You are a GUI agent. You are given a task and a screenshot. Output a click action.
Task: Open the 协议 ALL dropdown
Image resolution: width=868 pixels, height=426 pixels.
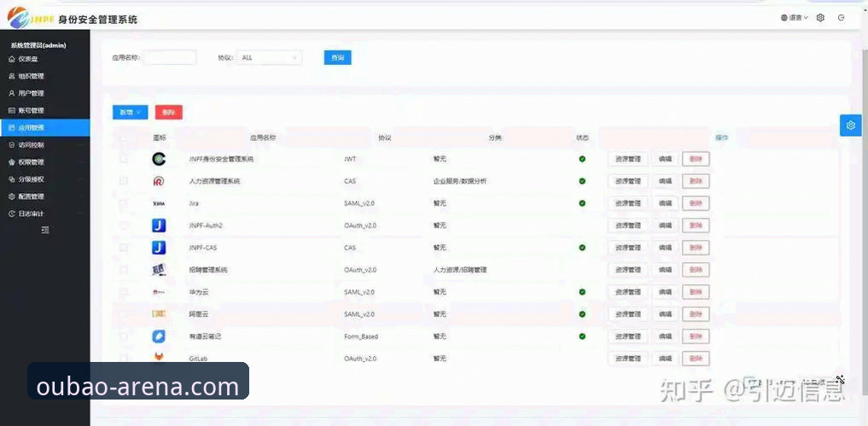click(x=270, y=57)
